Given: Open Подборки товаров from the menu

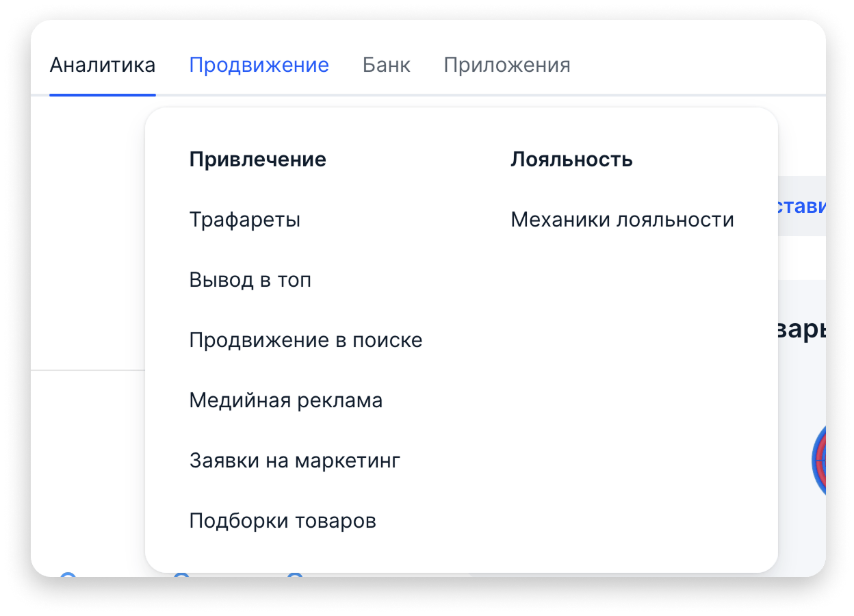Looking at the screenshot, I should [283, 521].
